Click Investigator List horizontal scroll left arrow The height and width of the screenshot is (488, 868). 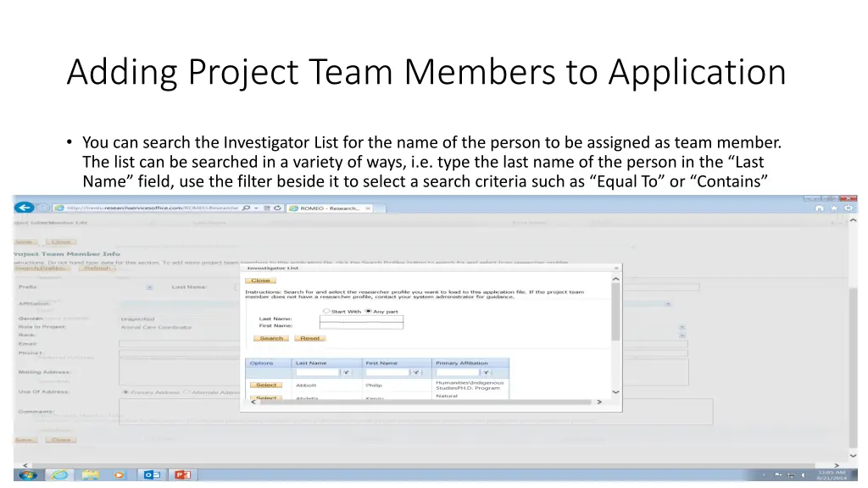253,402
